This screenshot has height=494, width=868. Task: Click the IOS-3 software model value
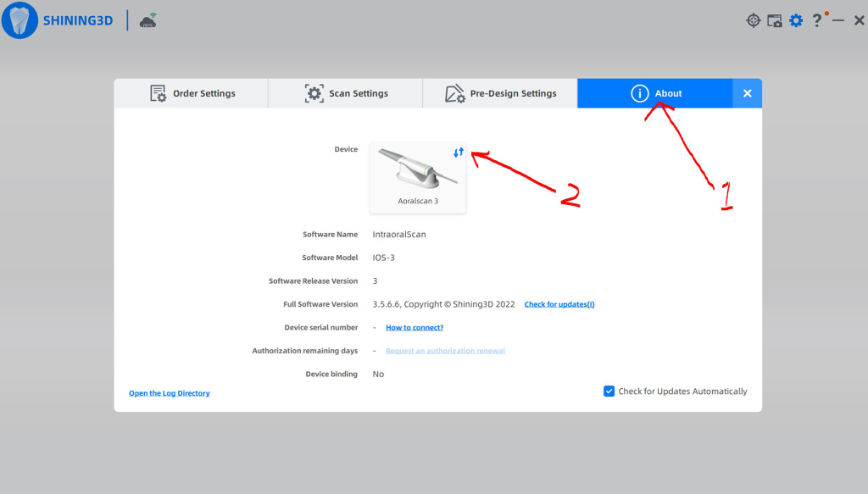pyautogui.click(x=384, y=258)
